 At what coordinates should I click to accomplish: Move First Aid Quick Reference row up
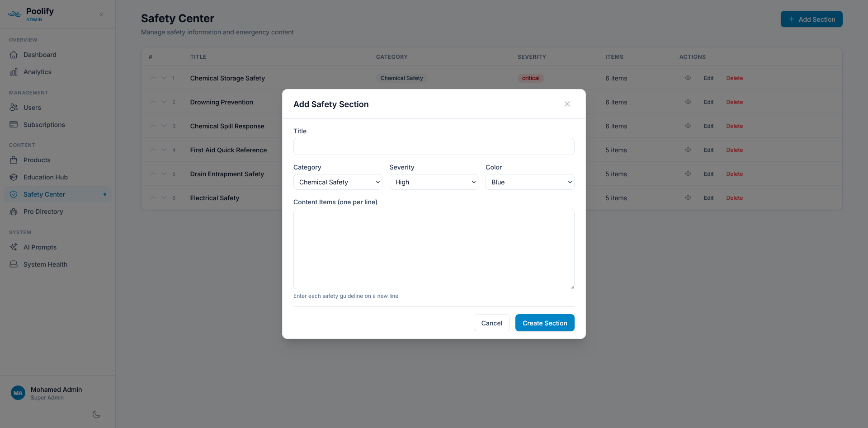tap(153, 150)
